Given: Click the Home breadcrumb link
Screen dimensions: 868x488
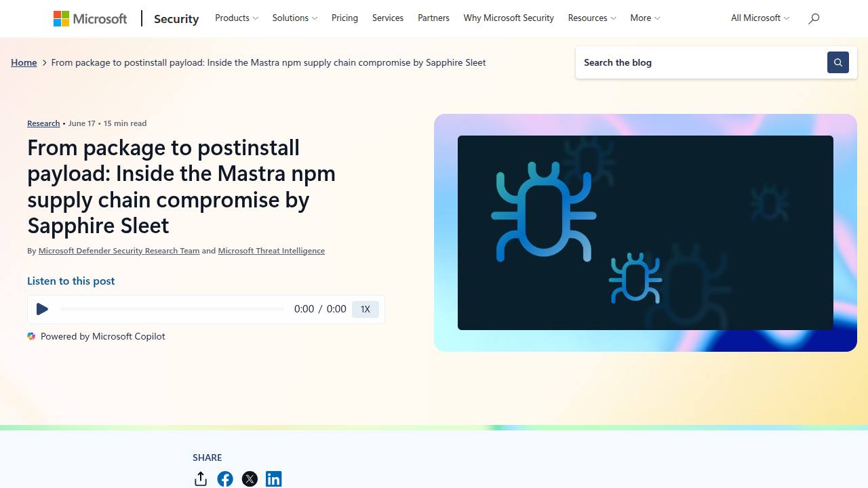Looking at the screenshot, I should point(24,62).
